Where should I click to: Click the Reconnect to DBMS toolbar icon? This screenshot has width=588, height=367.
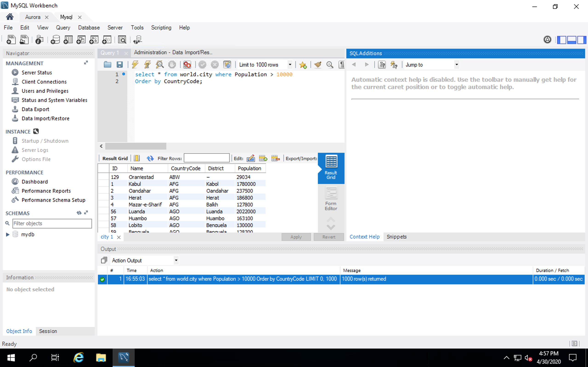click(x=137, y=40)
